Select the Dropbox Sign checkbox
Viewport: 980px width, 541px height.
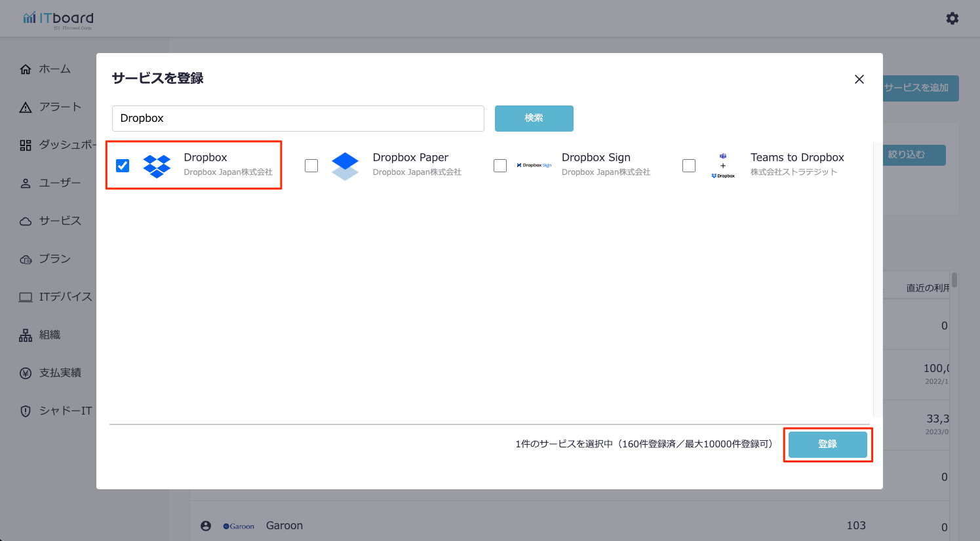tap(500, 166)
